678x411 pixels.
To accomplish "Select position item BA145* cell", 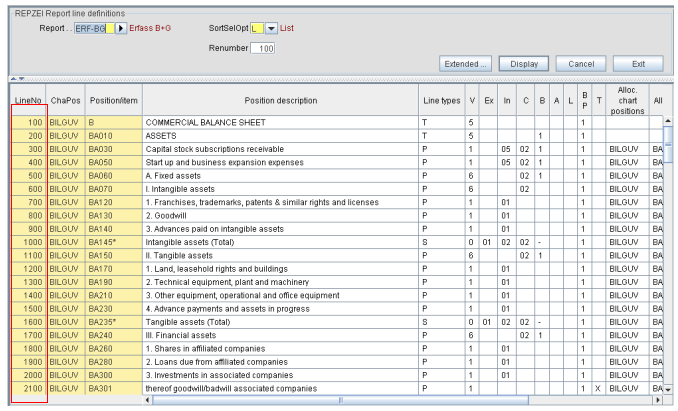I will (x=114, y=242).
